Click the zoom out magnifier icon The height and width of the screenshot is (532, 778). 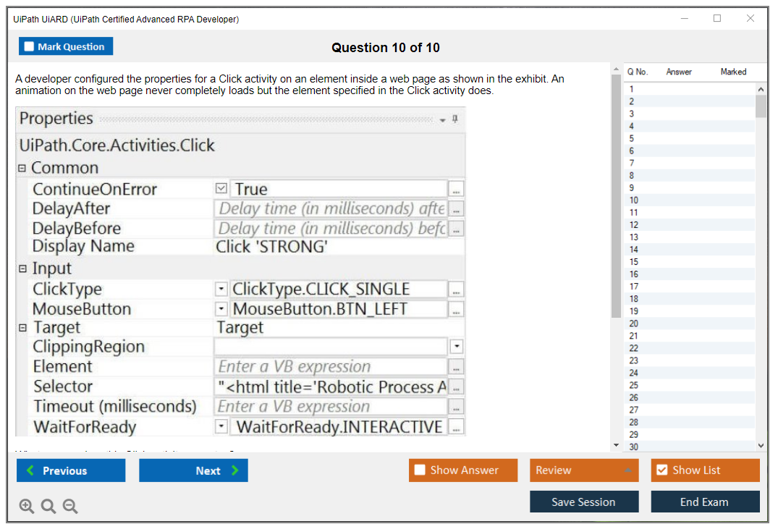(x=70, y=507)
